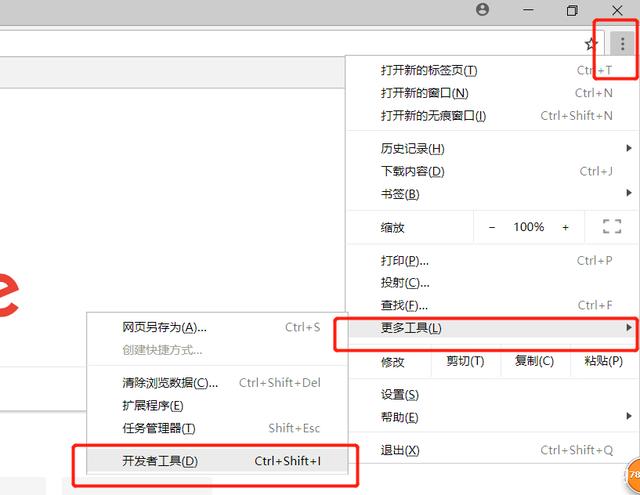Restore down the Chrome window
This screenshot has width=640, height=495.
pyautogui.click(x=572, y=10)
